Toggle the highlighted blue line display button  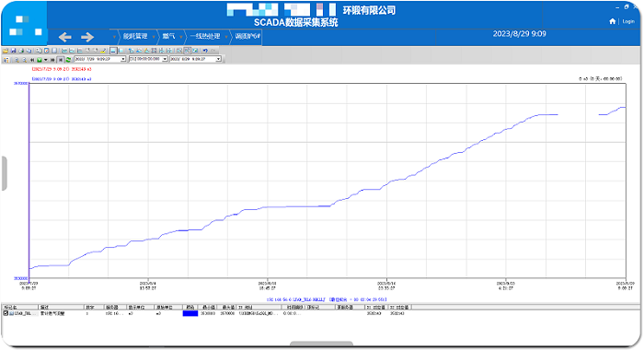(113, 51)
